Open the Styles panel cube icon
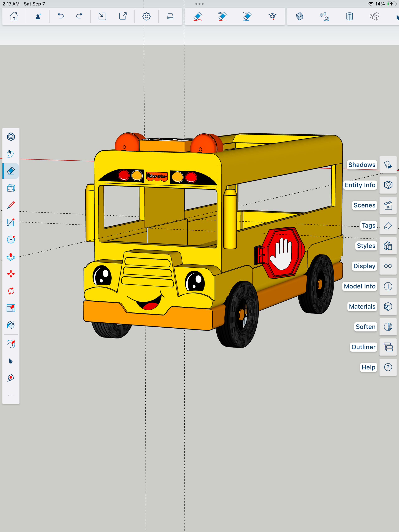399x532 pixels. point(388,246)
